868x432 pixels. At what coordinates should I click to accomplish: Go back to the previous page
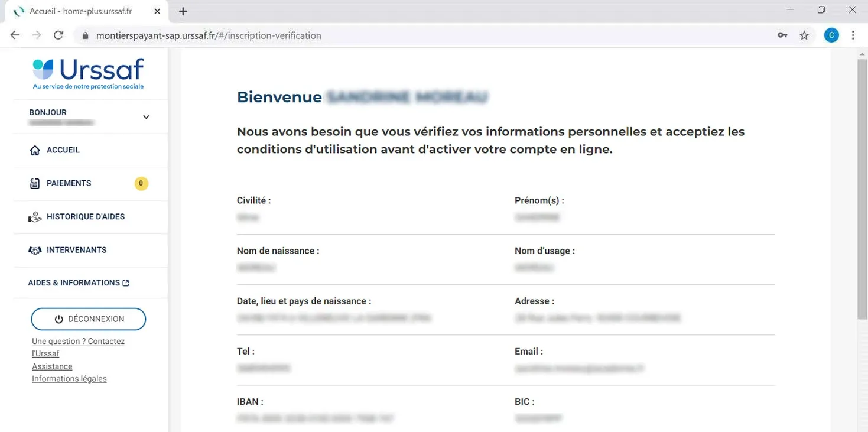15,35
